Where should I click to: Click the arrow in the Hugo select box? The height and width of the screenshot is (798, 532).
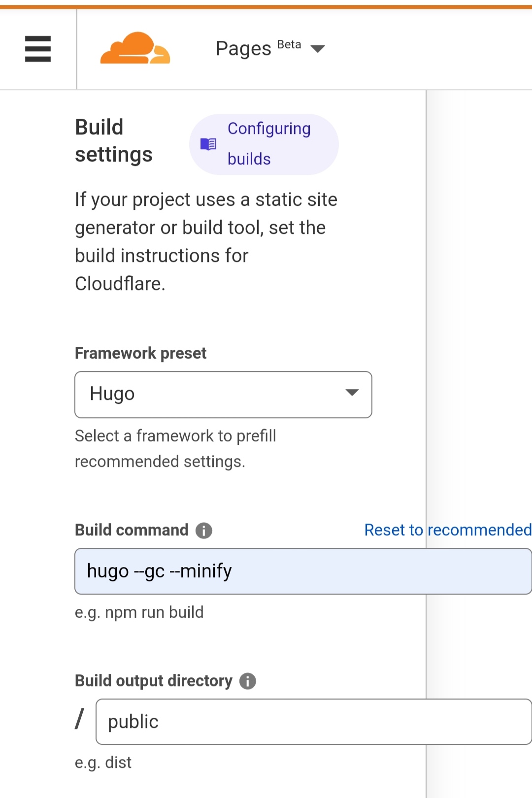click(352, 393)
